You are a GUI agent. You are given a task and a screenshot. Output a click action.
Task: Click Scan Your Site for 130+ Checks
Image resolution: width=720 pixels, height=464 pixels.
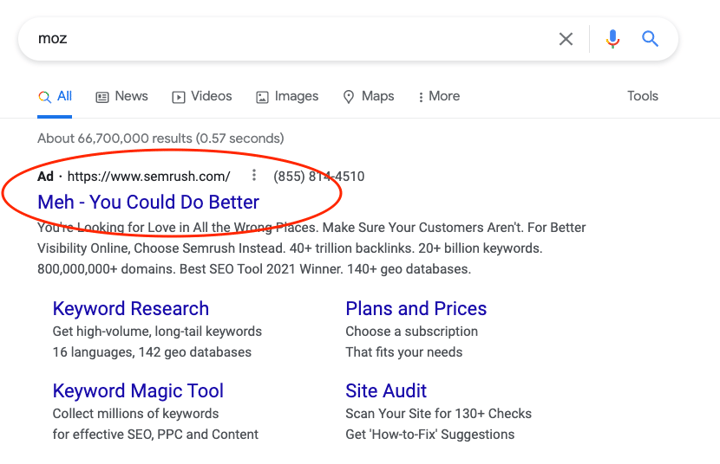439,413
